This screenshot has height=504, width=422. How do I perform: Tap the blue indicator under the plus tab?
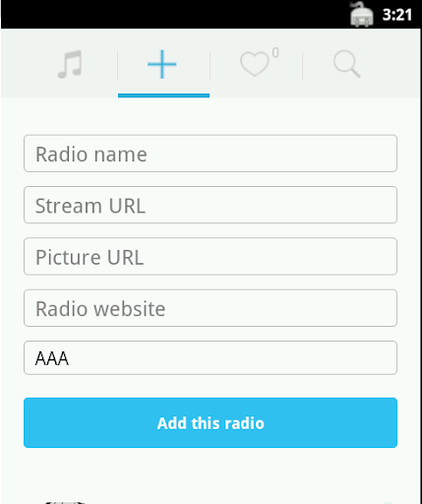[x=163, y=95]
